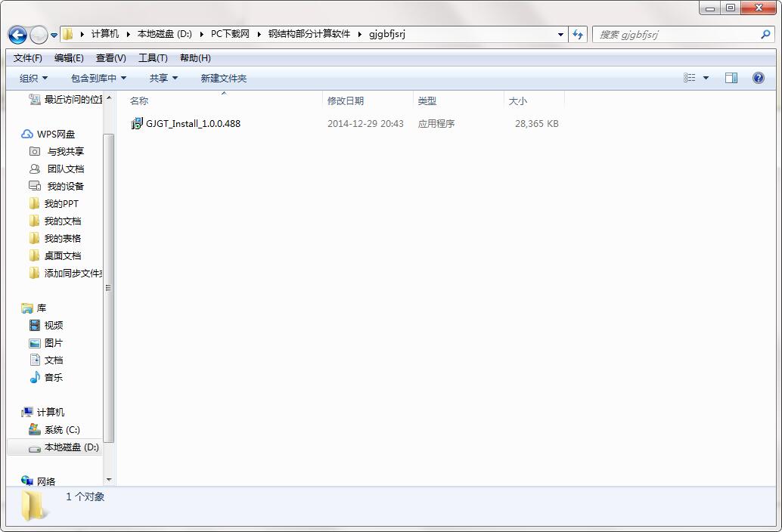
Task: Expand the 包含到库中 dropdown
Action: [x=98, y=78]
